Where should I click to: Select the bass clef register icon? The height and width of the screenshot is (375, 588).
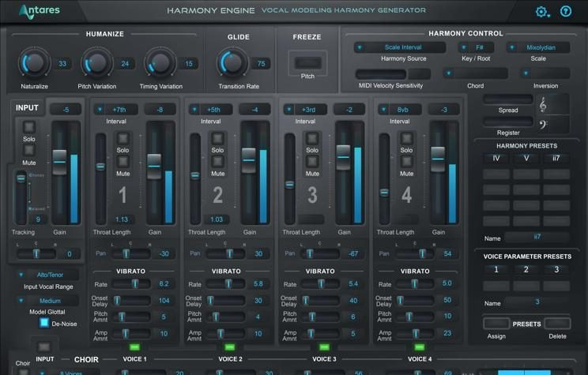point(544,125)
